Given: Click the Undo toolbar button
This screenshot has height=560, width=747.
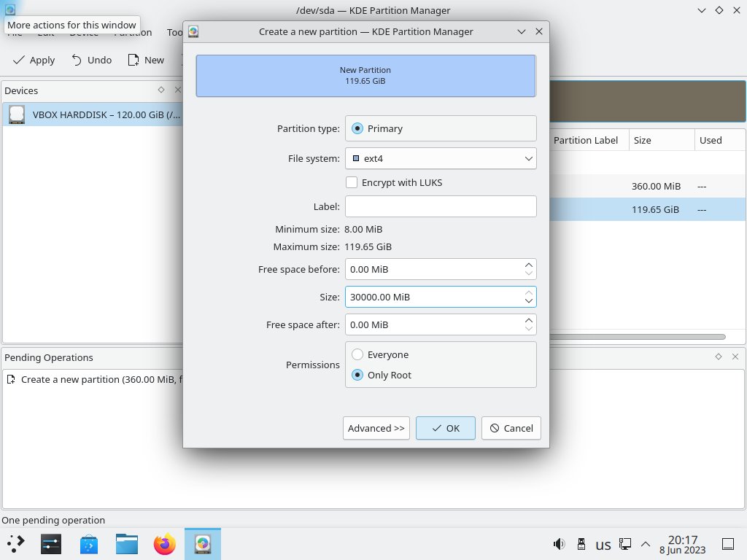Looking at the screenshot, I should (92, 60).
